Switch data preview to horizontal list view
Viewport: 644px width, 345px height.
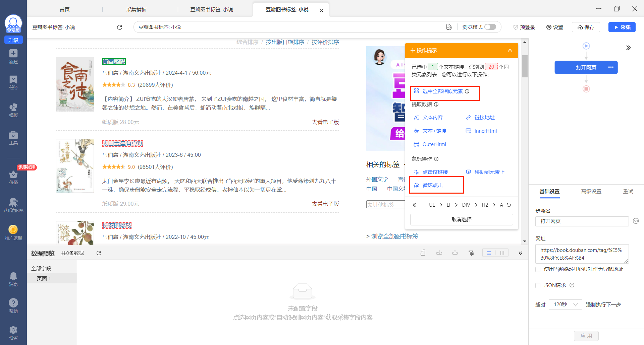(x=489, y=253)
